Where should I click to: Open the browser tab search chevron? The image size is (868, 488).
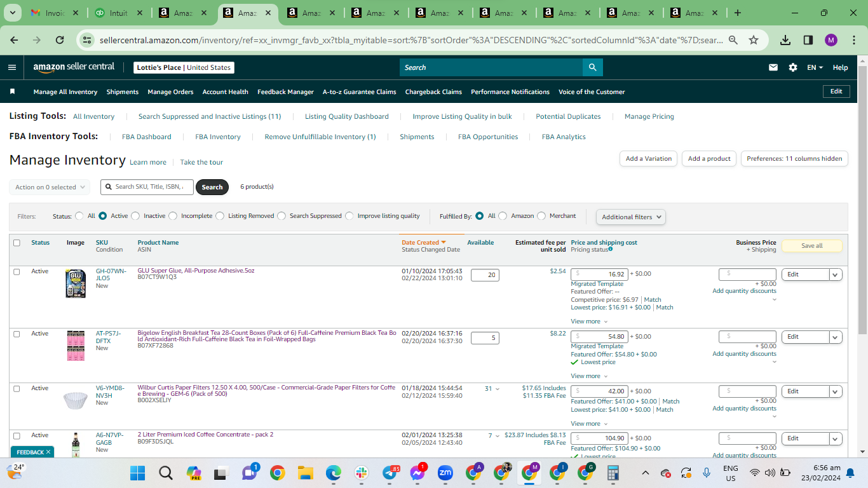click(13, 13)
